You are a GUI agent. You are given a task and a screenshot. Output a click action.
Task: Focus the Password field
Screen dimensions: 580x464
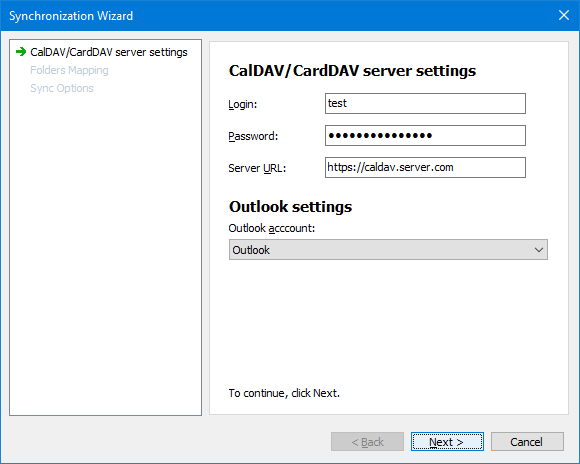pyautogui.click(x=425, y=135)
